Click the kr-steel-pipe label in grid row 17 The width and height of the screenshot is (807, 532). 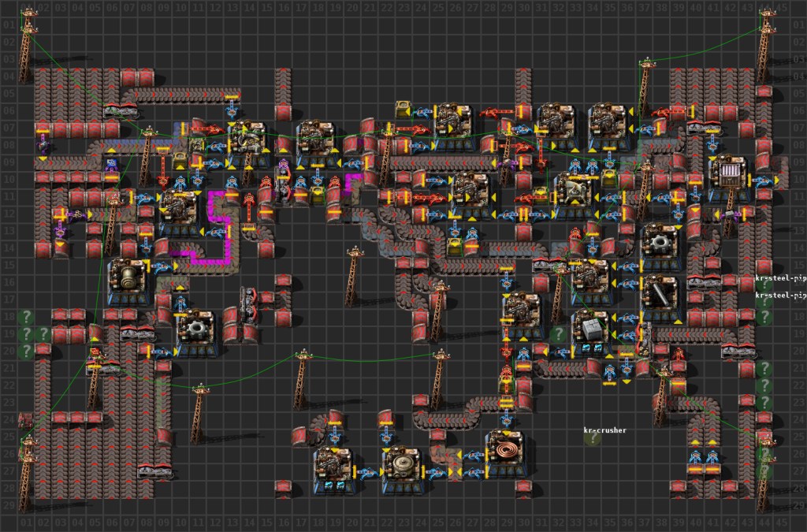[x=780, y=296]
